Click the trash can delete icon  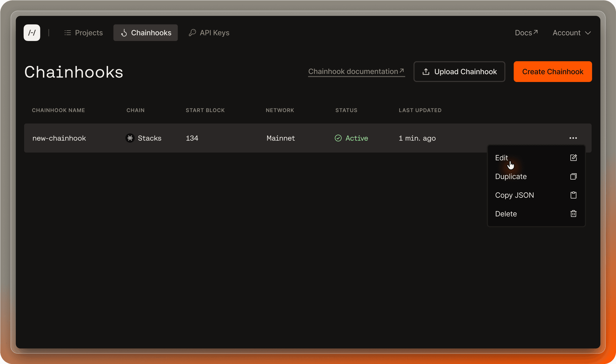[x=573, y=214]
